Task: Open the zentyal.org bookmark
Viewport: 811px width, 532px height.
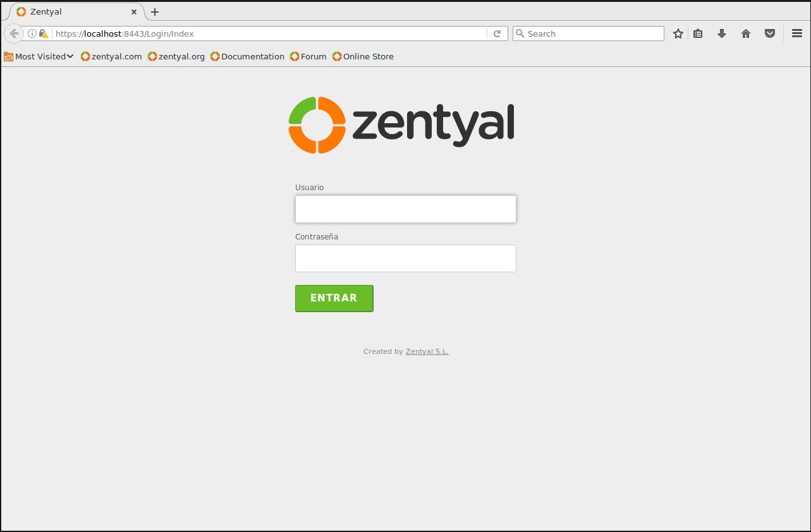Action: 176,56
